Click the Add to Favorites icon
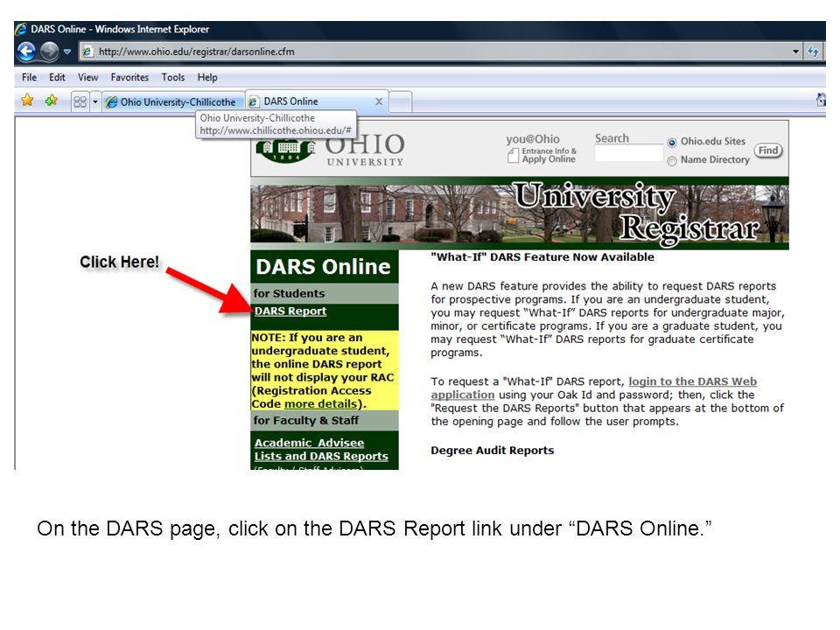Screen dimensions: 840x630 click(51, 100)
